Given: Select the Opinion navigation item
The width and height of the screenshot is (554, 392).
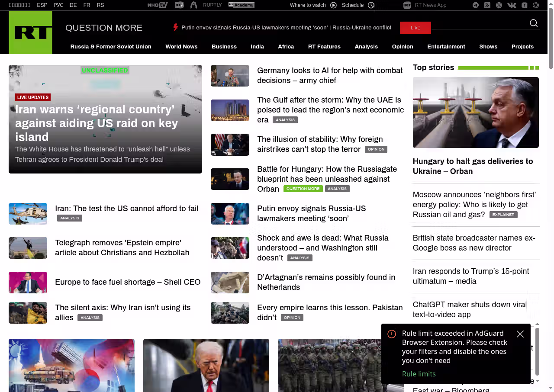Looking at the screenshot, I should 403,47.
